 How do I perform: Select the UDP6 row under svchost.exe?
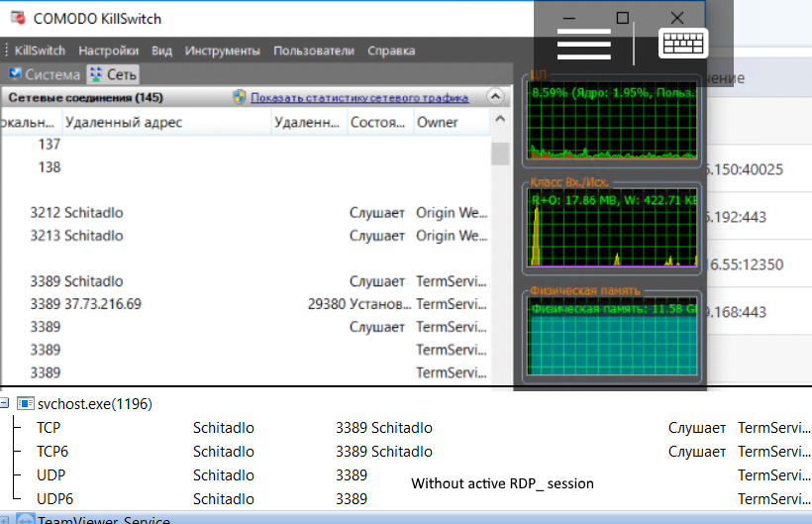click(406, 499)
